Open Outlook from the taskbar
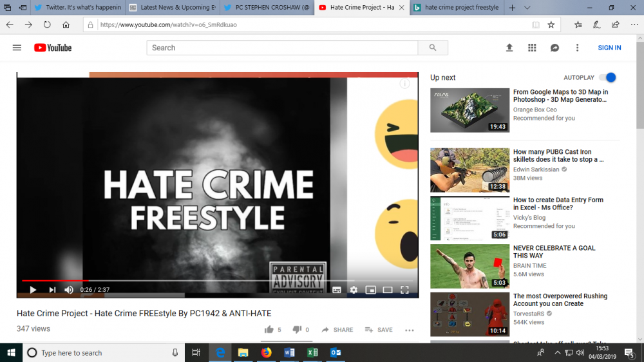644x362 pixels. click(x=336, y=352)
